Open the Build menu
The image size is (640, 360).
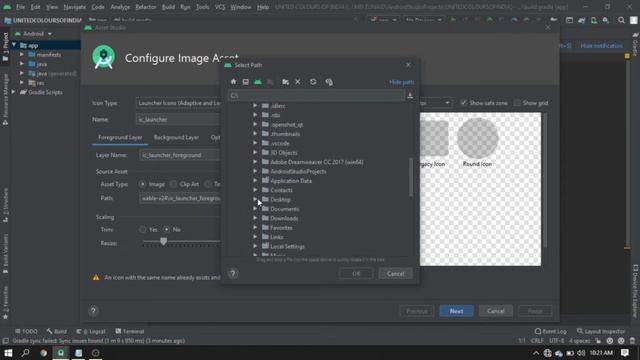pos(168,7)
